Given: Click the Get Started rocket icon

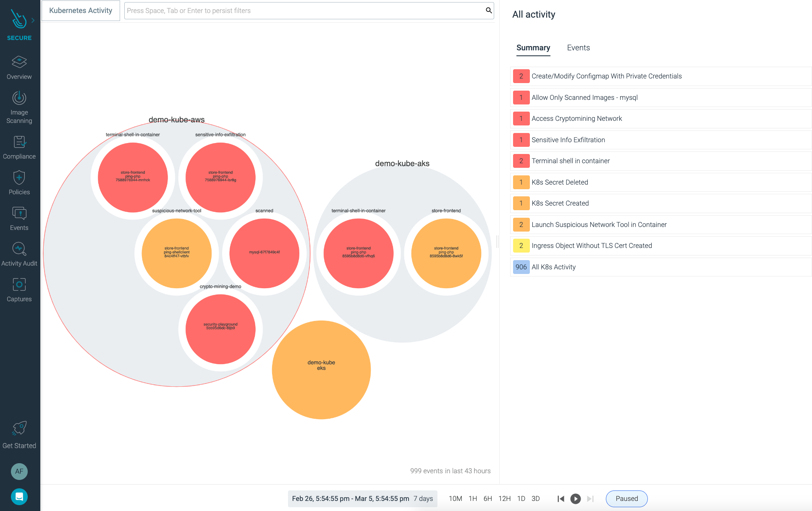Looking at the screenshot, I should [x=19, y=428].
